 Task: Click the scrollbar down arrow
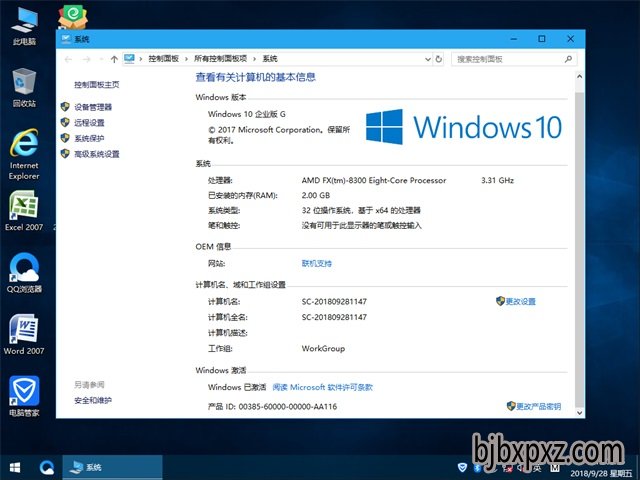[579, 412]
